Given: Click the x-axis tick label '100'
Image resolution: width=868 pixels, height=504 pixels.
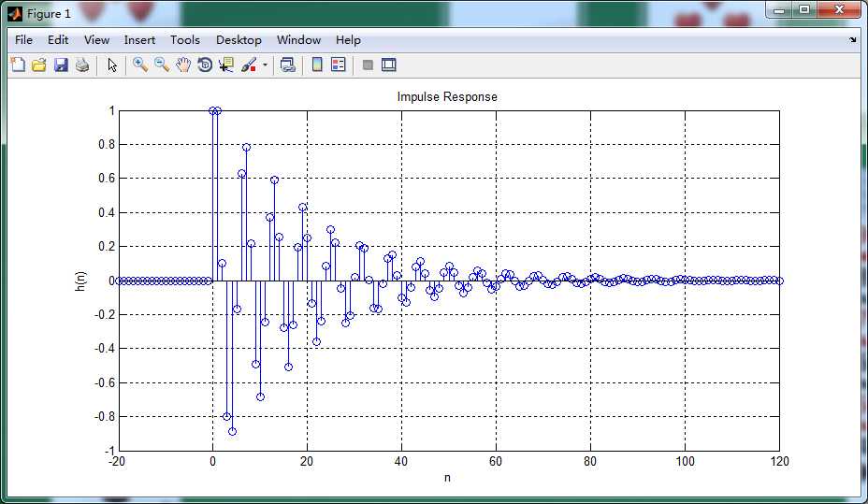Looking at the screenshot, I should [685, 461].
